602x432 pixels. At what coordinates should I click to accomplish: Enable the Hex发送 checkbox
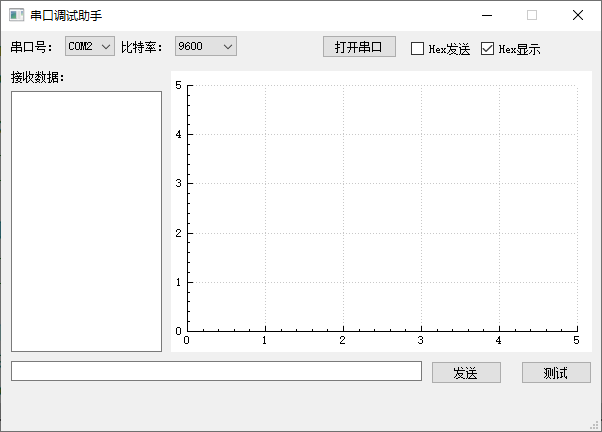(x=418, y=48)
